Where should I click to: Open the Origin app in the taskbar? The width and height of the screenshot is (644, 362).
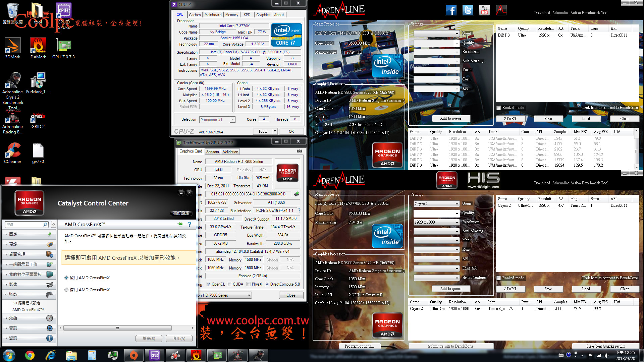tap(133, 355)
